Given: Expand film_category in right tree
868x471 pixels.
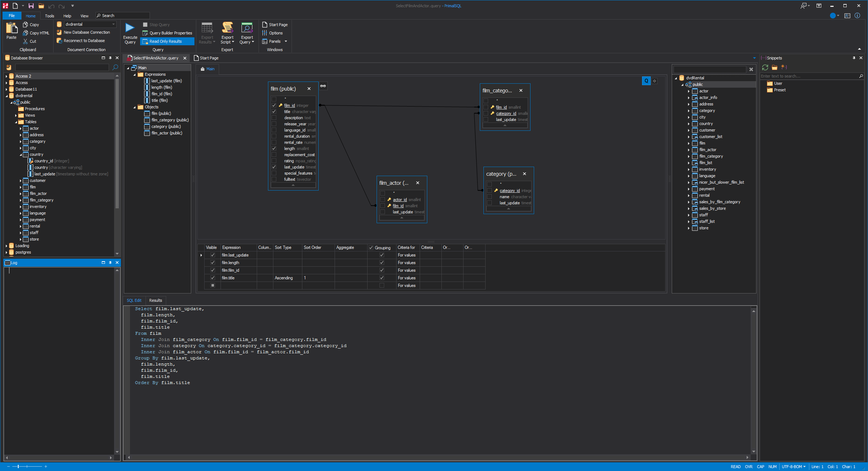Looking at the screenshot, I should point(689,157).
